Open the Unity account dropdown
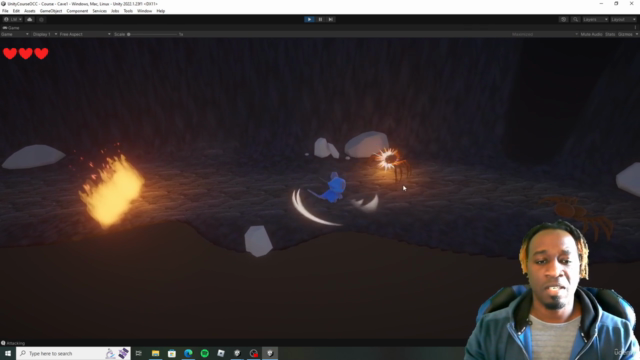This screenshot has width=640, height=360. click(x=13, y=19)
